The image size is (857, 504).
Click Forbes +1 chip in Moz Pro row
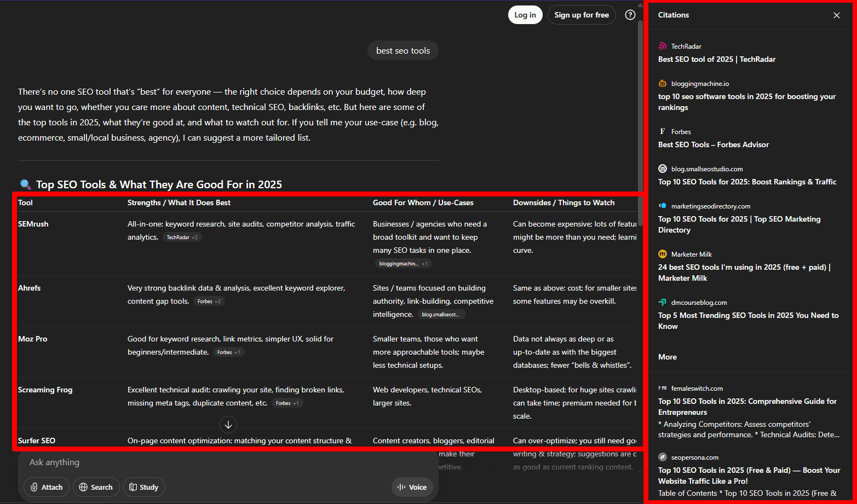tap(229, 352)
